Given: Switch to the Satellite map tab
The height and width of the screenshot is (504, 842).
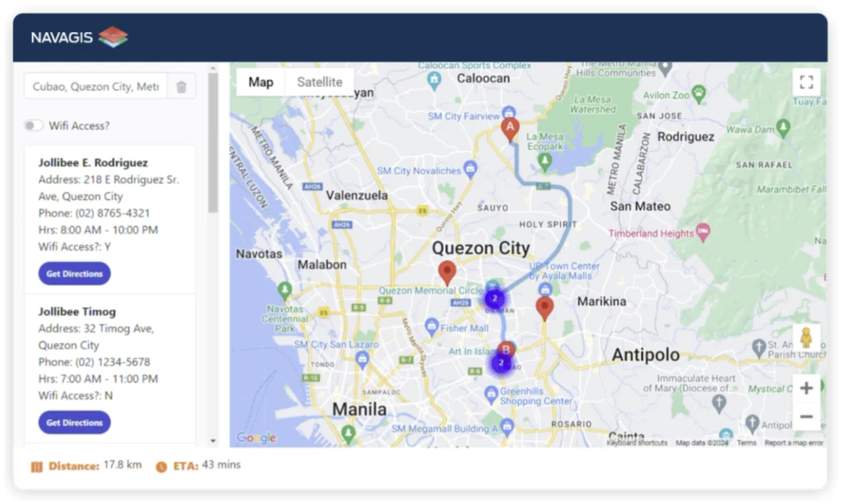Looking at the screenshot, I should click(319, 82).
